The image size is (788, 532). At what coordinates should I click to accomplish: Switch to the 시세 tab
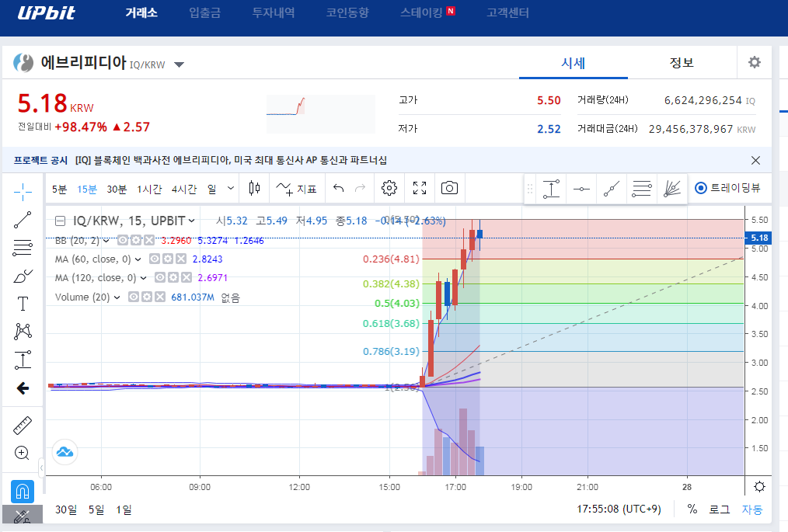tap(574, 63)
